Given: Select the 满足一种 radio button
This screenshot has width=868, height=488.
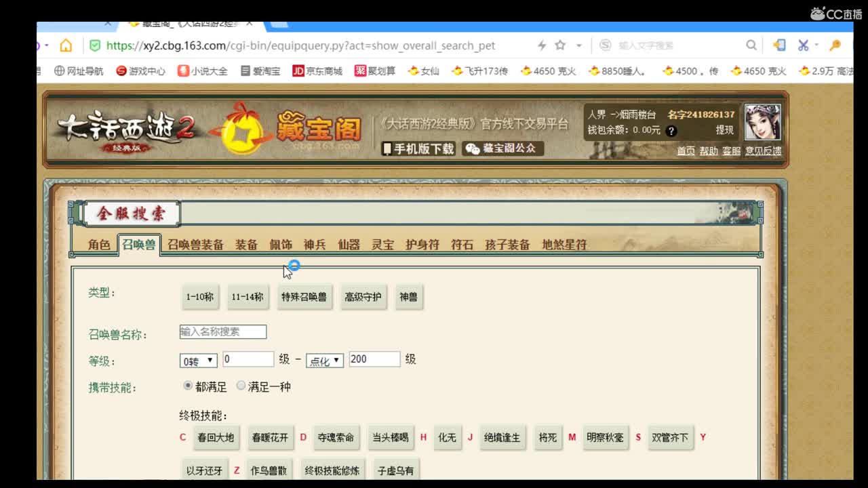Looking at the screenshot, I should click(x=241, y=386).
